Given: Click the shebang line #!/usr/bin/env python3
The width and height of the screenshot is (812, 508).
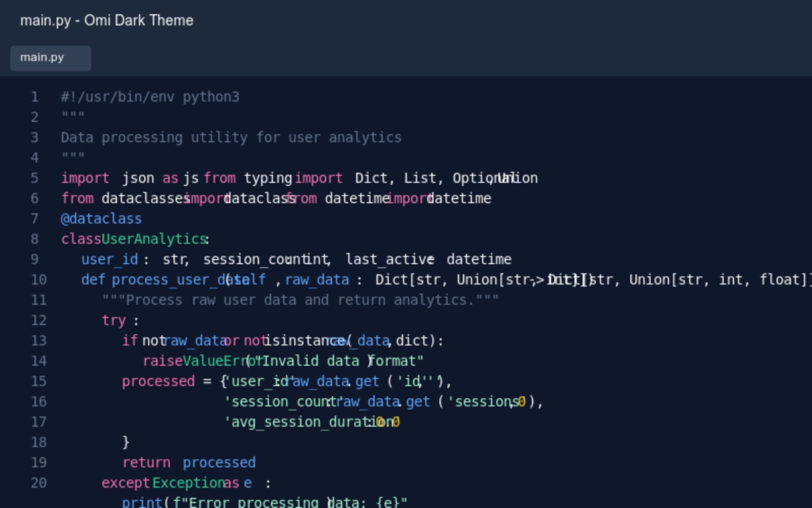Looking at the screenshot, I should [x=150, y=97].
